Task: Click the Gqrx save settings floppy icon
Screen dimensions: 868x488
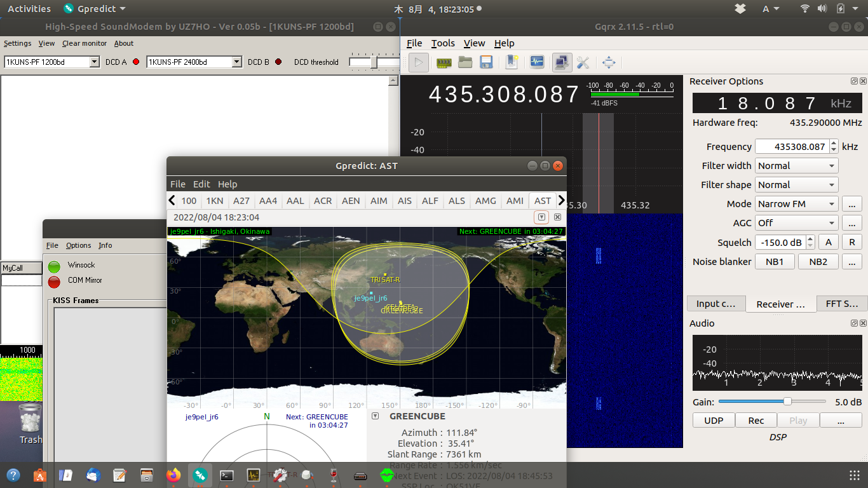Action: click(x=487, y=62)
